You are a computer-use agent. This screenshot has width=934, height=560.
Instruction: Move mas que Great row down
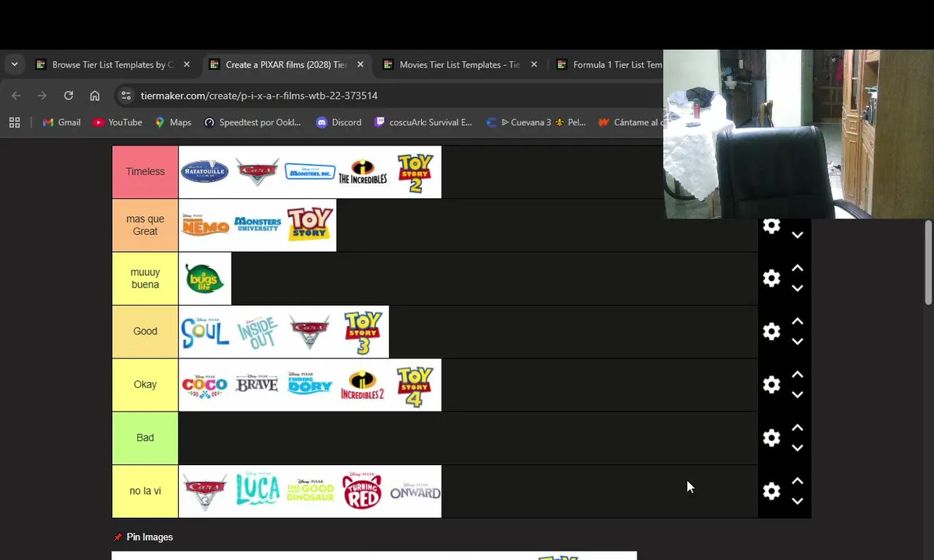(797, 235)
